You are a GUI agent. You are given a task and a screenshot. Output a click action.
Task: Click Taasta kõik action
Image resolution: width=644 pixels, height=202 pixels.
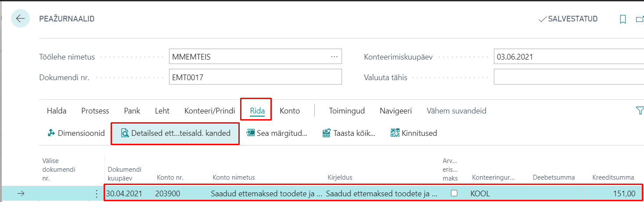click(349, 133)
